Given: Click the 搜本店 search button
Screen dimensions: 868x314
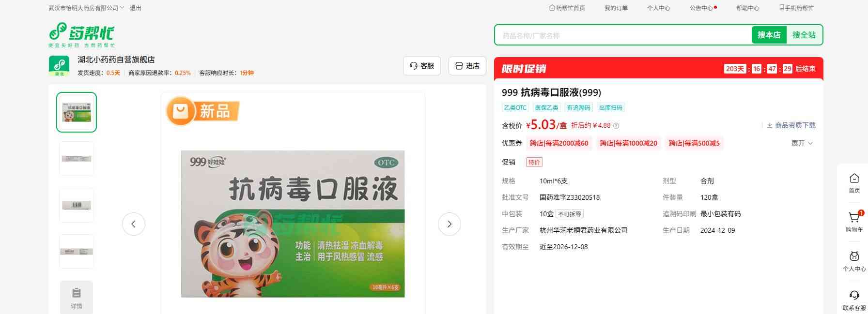Looking at the screenshot, I should 769,35.
